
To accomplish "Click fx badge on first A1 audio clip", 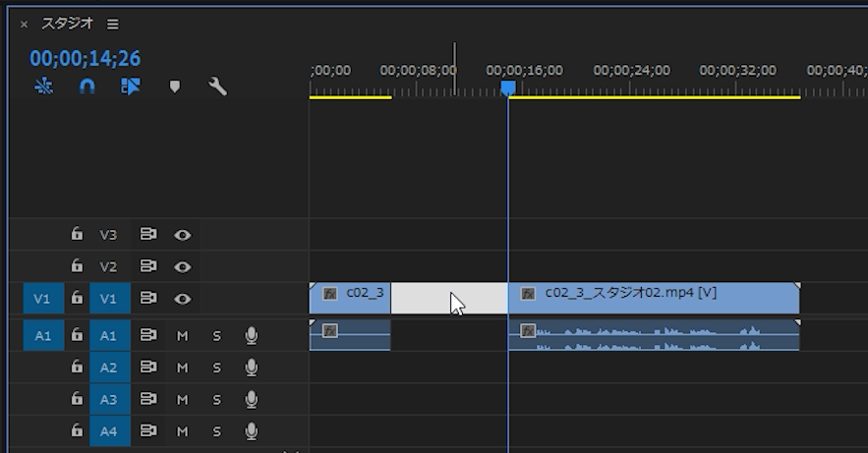I will (330, 331).
